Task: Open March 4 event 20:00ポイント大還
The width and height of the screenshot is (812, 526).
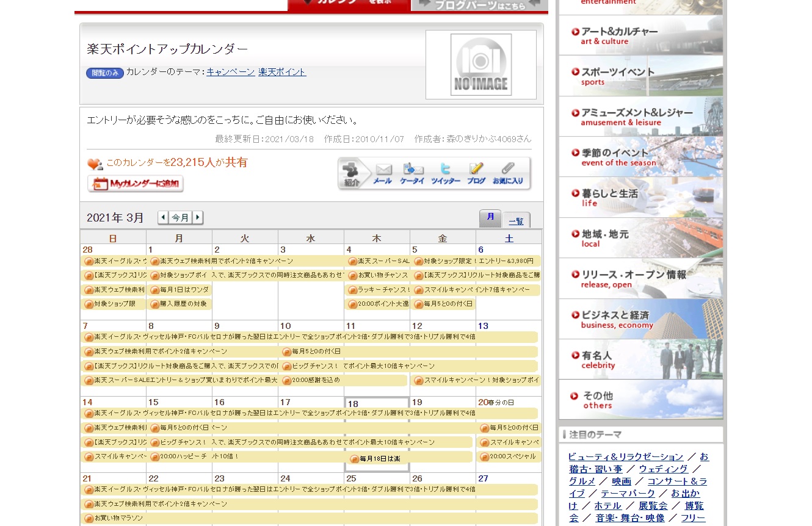Action: point(378,304)
